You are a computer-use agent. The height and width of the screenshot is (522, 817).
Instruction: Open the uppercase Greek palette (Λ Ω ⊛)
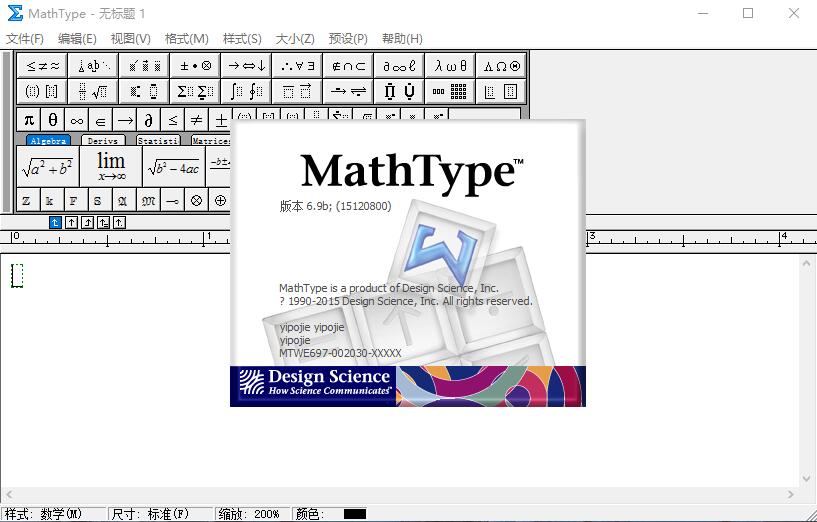pyautogui.click(x=501, y=66)
